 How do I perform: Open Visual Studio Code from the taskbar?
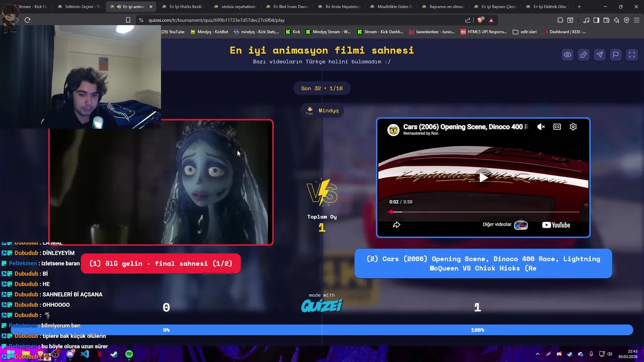point(85,354)
